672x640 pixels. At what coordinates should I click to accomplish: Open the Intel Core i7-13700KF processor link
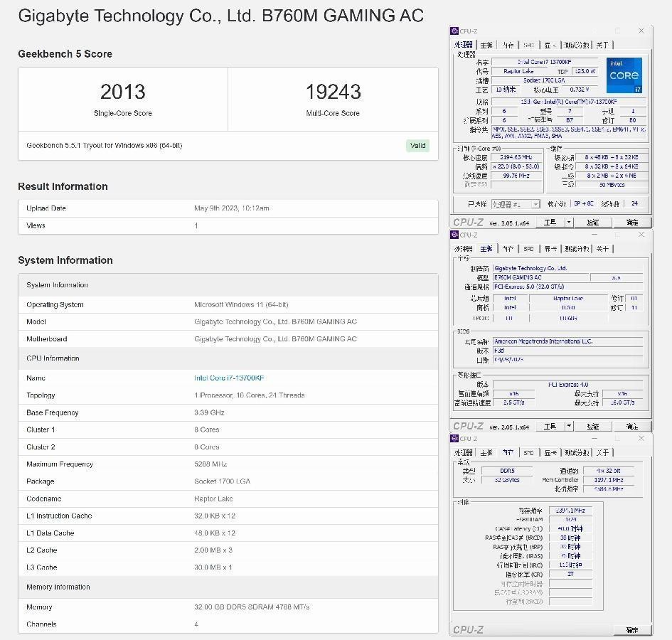pyautogui.click(x=228, y=378)
